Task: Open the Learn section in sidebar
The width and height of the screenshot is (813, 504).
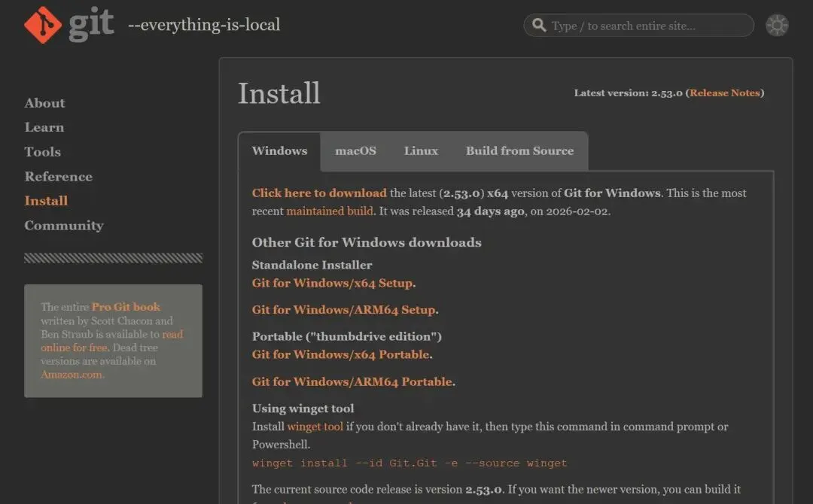Action: [44, 127]
